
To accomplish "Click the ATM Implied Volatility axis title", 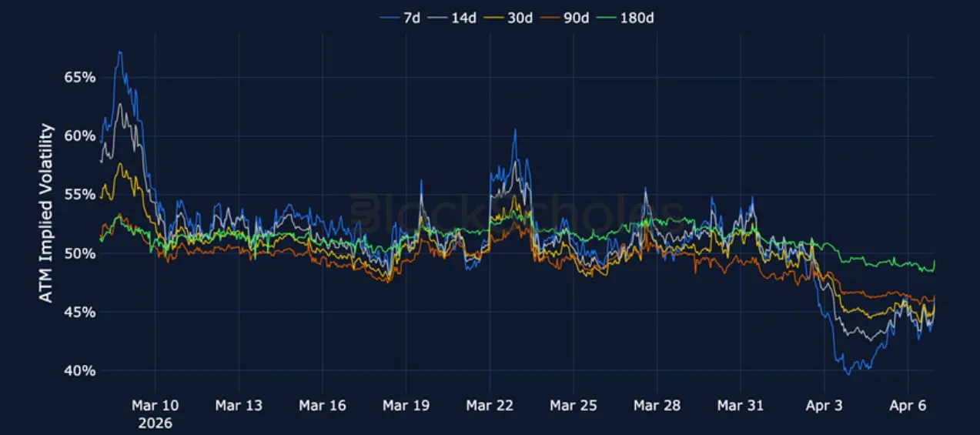I will pyautogui.click(x=47, y=212).
